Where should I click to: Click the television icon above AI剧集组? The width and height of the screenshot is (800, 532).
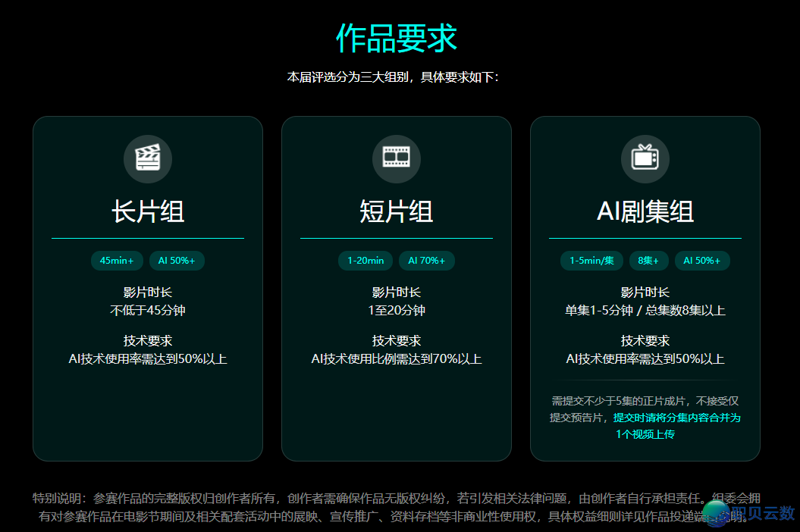(x=645, y=158)
